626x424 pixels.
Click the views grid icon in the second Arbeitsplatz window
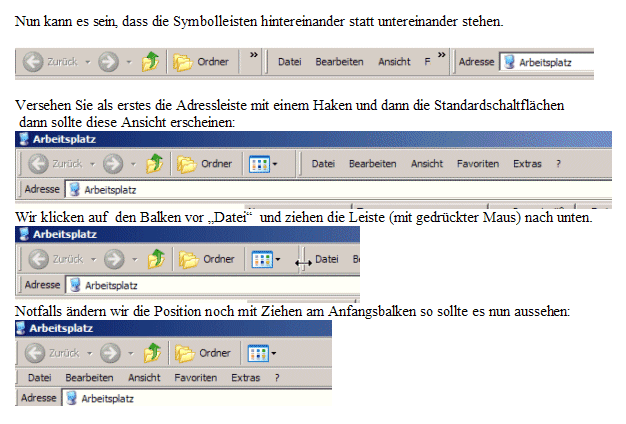click(x=260, y=163)
